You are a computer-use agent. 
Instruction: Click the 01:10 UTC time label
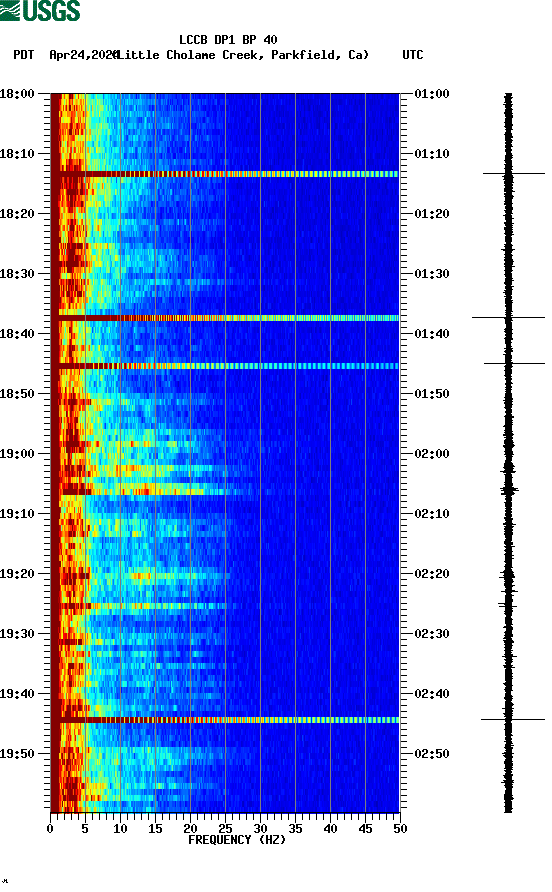[x=432, y=154]
